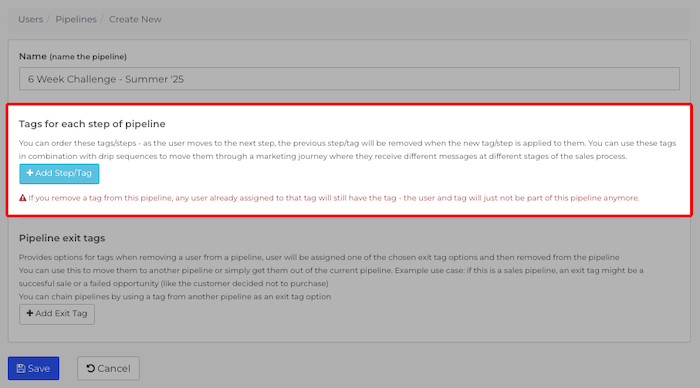Click the red warning triangle icon

pyautogui.click(x=23, y=198)
